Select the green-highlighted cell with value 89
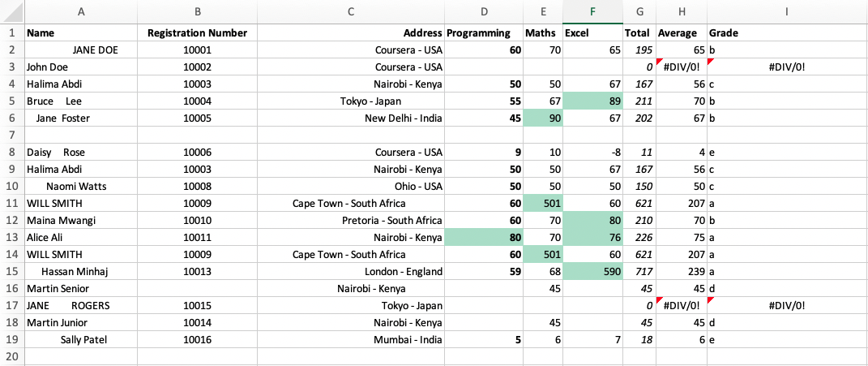Viewport: 868px width, 366px height. click(592, 101)
